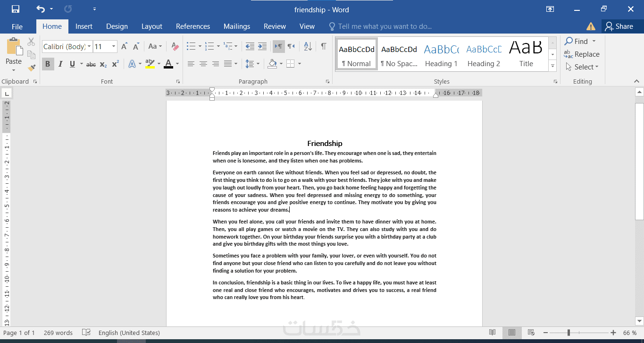This screenshot has width=644, height=343.
Task: Toggle Bold formatting
Action: 48,64
